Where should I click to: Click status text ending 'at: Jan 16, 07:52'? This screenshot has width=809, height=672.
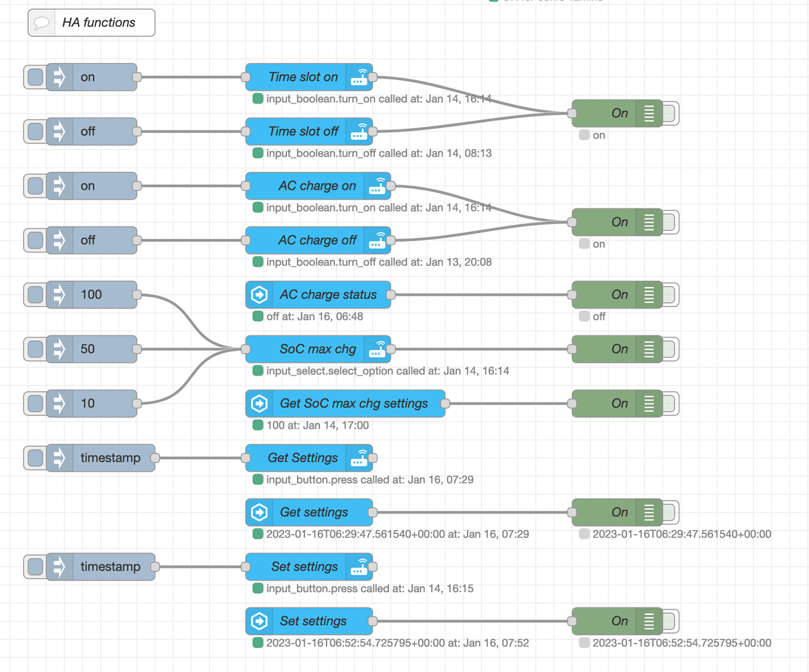click(397, 642)
